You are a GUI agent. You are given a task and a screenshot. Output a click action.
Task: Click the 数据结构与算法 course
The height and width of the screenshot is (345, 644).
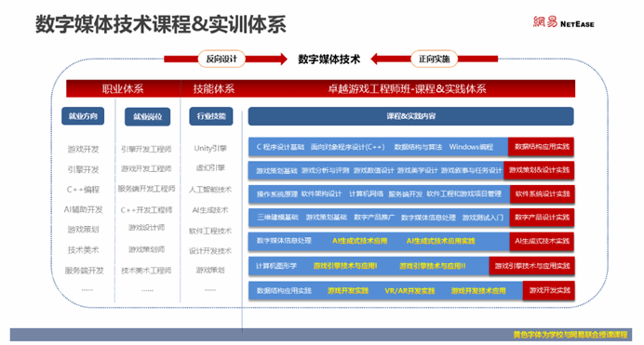pos(418,147)
